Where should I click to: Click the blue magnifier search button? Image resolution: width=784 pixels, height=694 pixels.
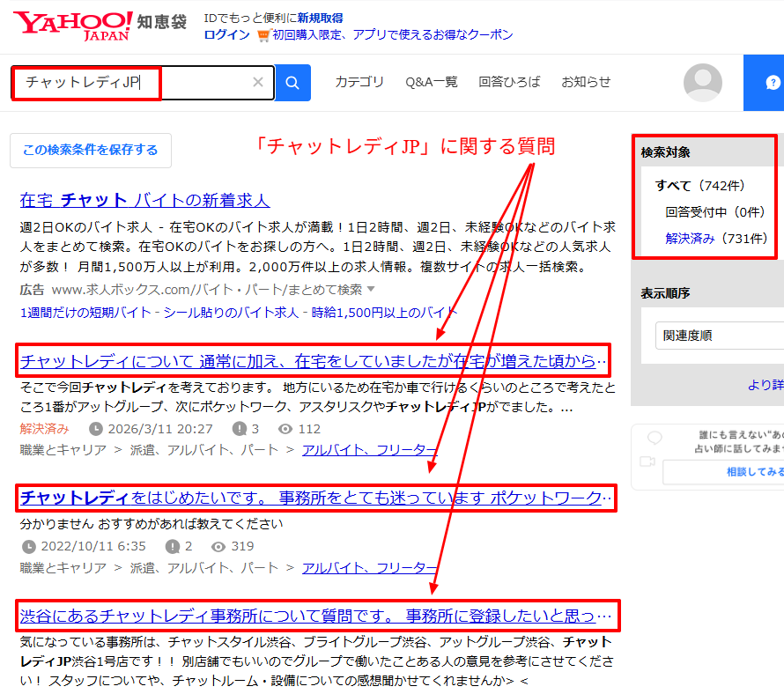point(292,83)
